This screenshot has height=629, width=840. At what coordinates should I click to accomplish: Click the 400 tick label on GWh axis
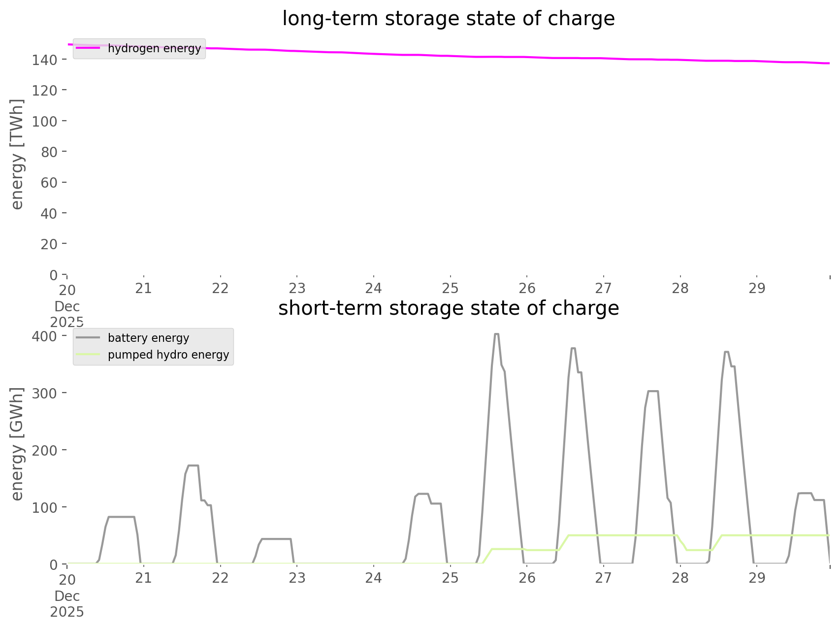coord(45,336)
